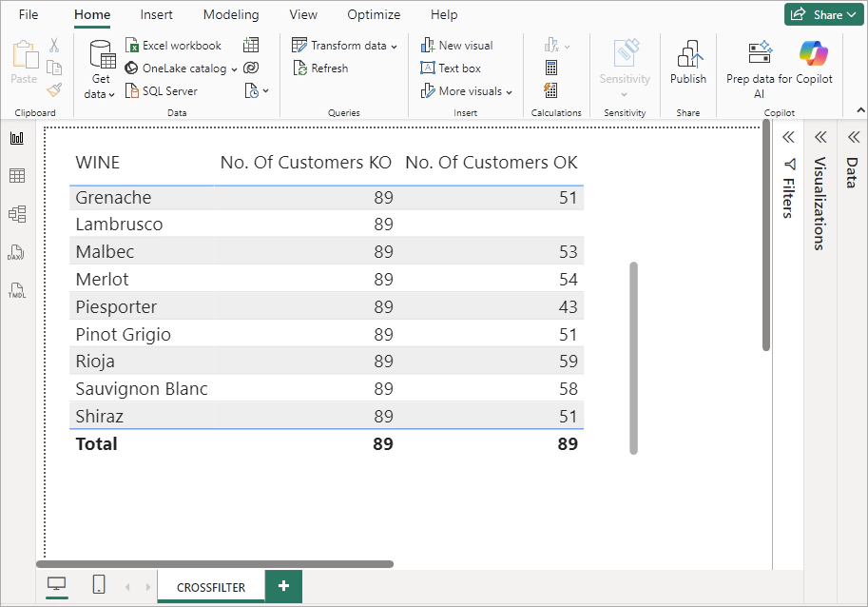Add a new report page

283,586
